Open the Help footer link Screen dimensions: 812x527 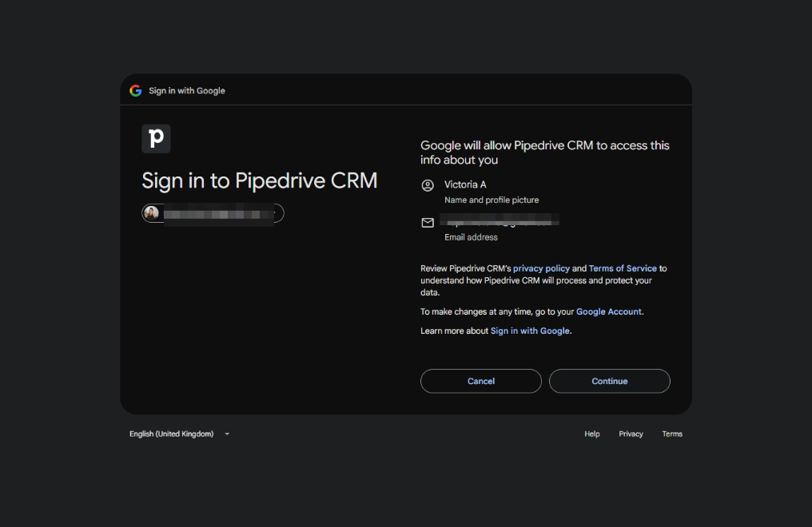tap(592, 434)
